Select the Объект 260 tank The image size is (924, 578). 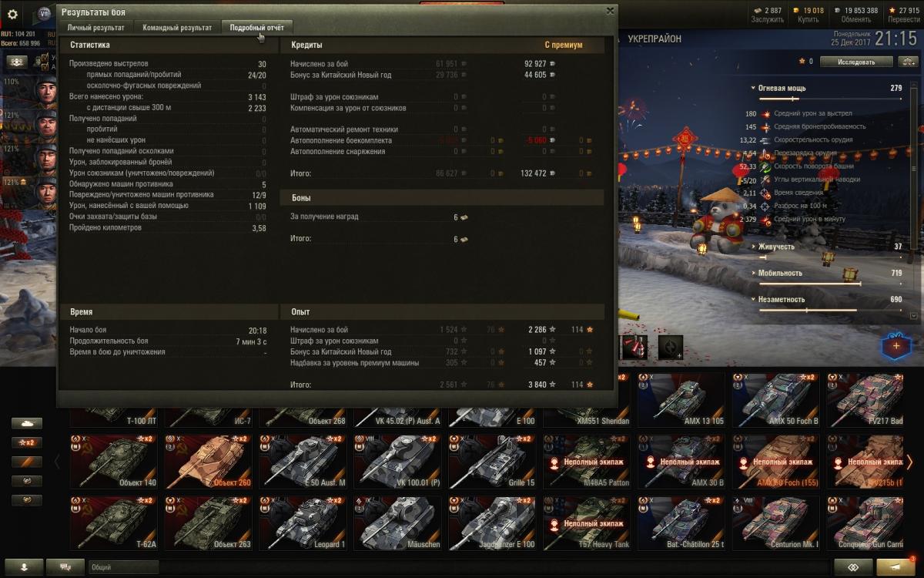pyautogui.click(x=209, y=461)
